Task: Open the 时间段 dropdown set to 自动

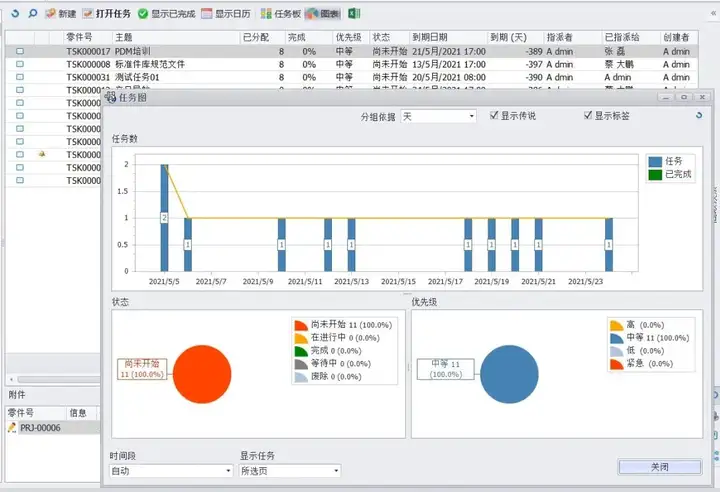Action: [171, 471]
